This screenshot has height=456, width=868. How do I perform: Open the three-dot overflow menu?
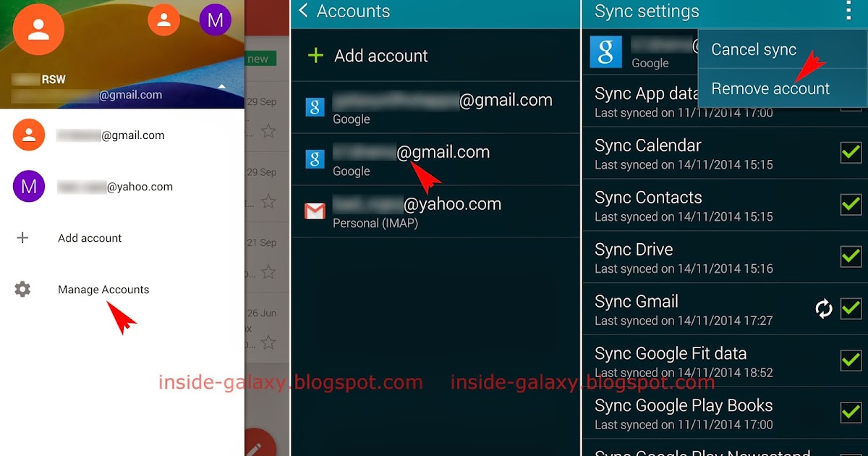click(848, 10)
